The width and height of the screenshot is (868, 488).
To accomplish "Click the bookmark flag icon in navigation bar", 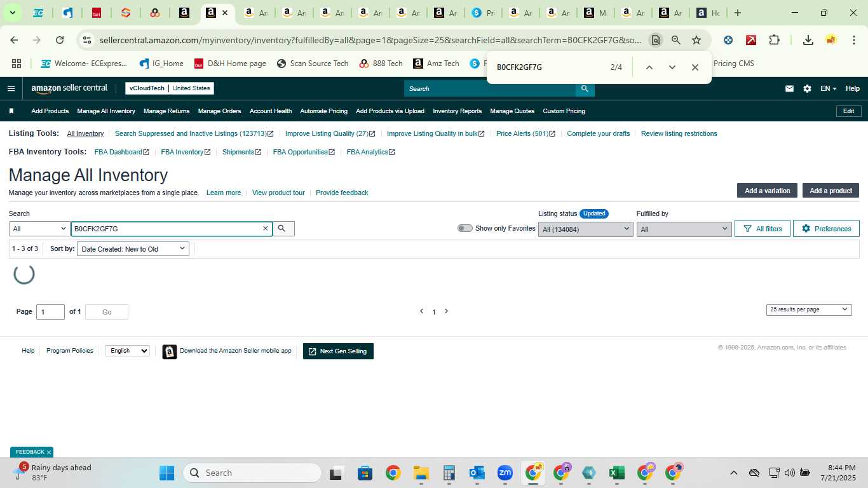I will (x=11, y=111).
